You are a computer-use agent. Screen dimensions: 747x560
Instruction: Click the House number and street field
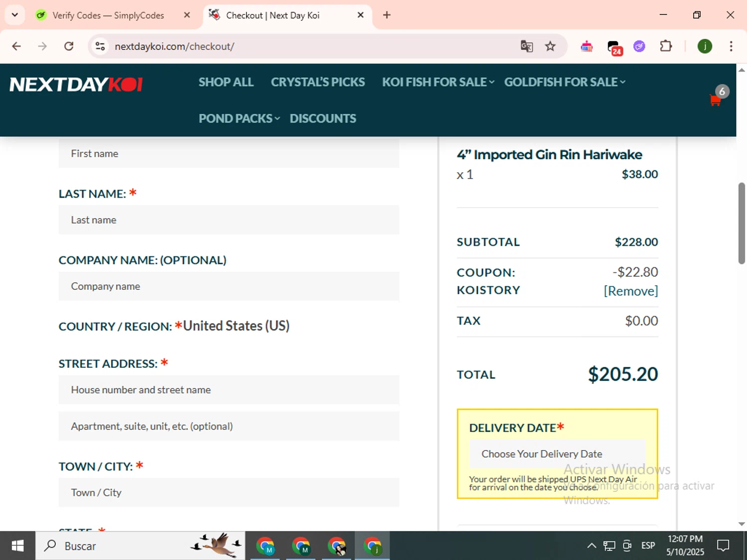tap(229, 390)
